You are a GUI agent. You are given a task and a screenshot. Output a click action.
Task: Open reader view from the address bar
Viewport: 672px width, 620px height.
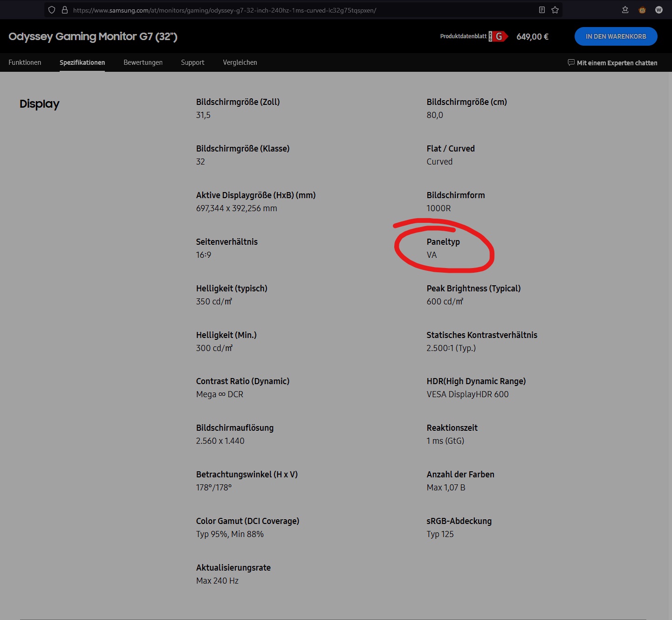(x=542, y=10)
